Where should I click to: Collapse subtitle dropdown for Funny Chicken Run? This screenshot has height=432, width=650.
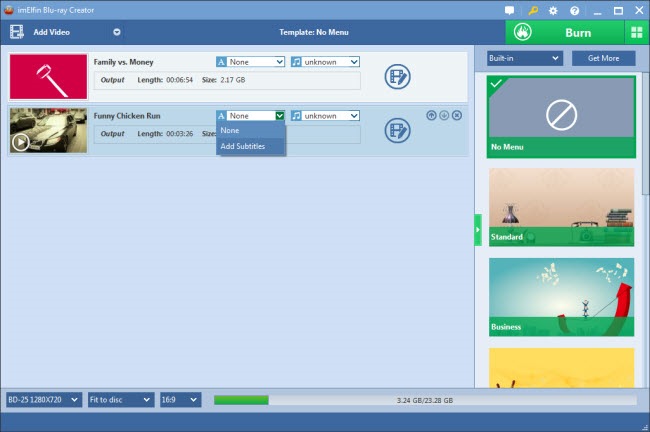(280, 116)
